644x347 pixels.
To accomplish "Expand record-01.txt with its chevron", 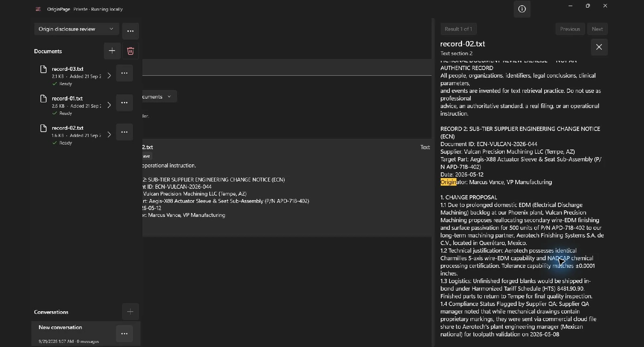I will click(109, 105).
